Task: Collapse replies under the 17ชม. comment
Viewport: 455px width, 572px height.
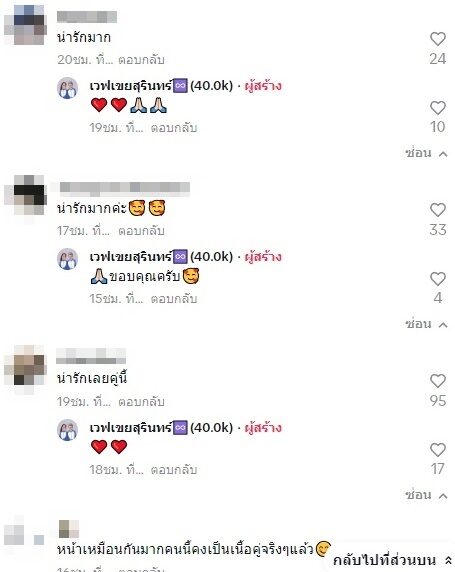Action: tap(426, 324)
